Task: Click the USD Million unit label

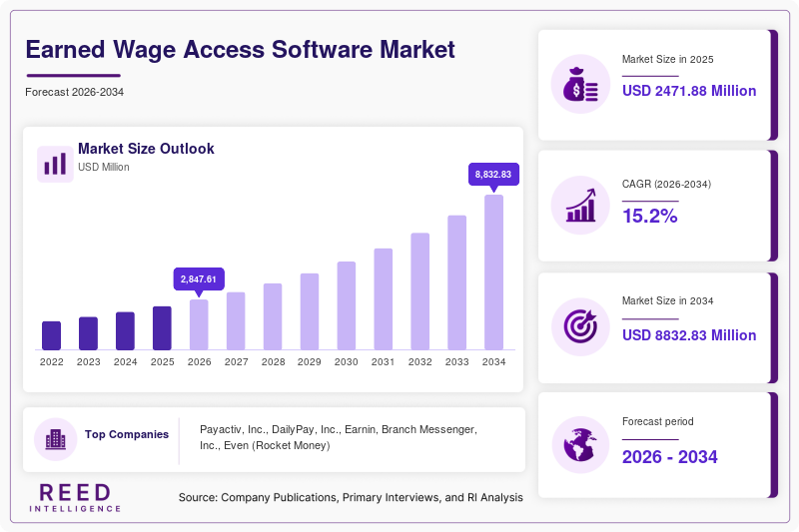Action: 104,167
